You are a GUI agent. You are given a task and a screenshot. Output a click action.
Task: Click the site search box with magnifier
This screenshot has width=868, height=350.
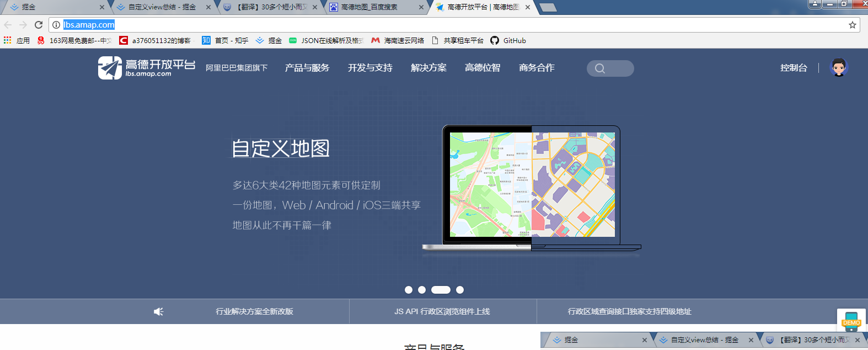(x=610, y=68)
